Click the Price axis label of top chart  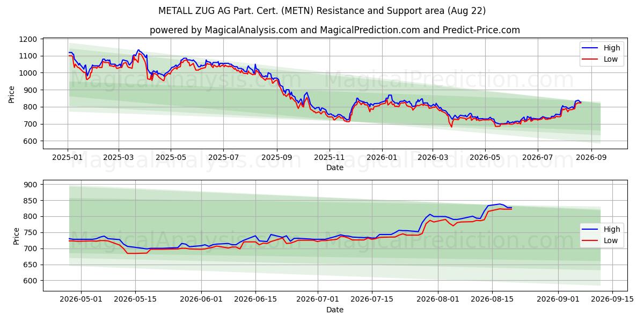(12, 94)
